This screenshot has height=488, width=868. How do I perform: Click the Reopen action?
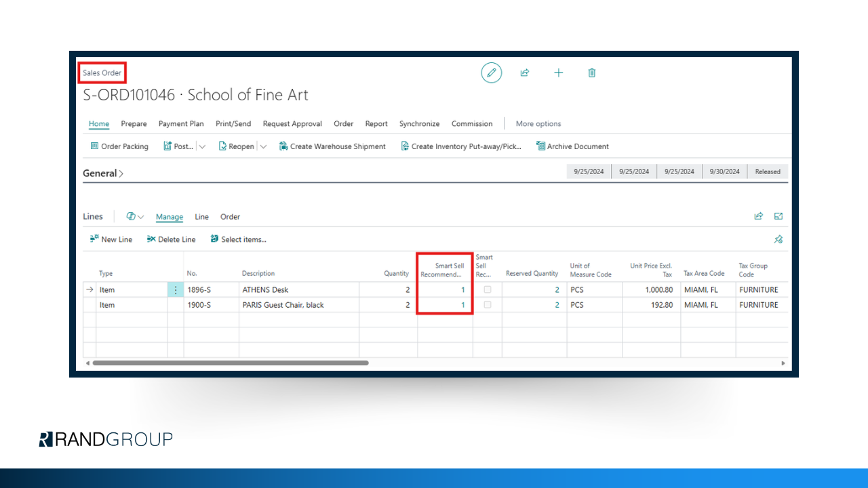(x=237, y=146)
